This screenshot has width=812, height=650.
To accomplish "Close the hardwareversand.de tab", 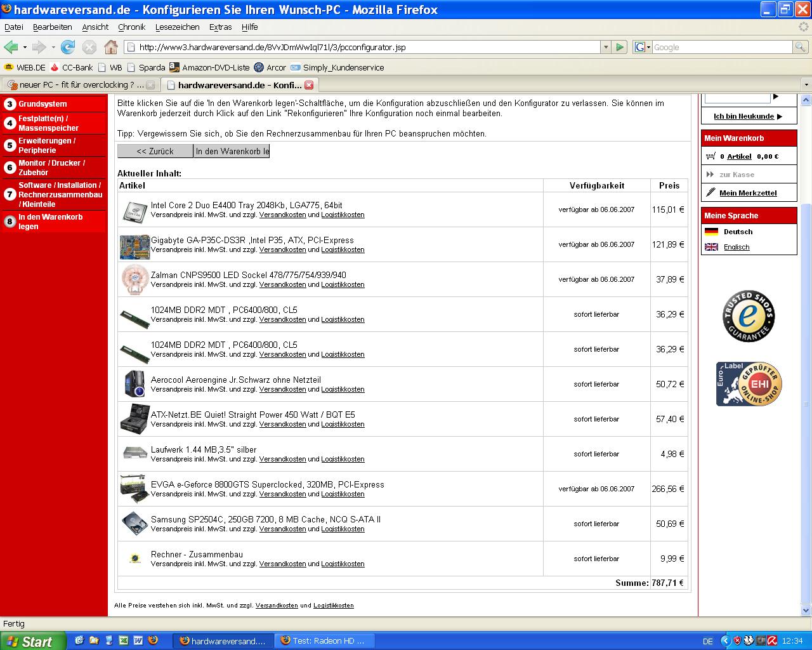I will pos(309,84).
